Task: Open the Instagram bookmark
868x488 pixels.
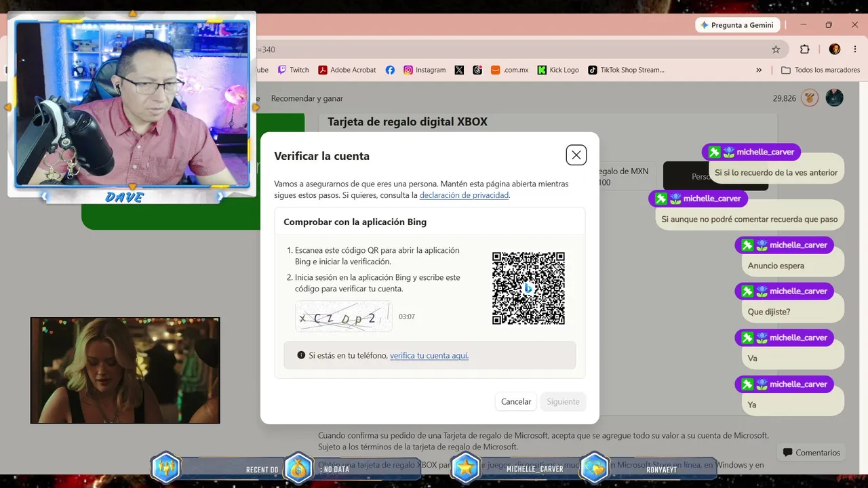Action: [x=425, y=70]
